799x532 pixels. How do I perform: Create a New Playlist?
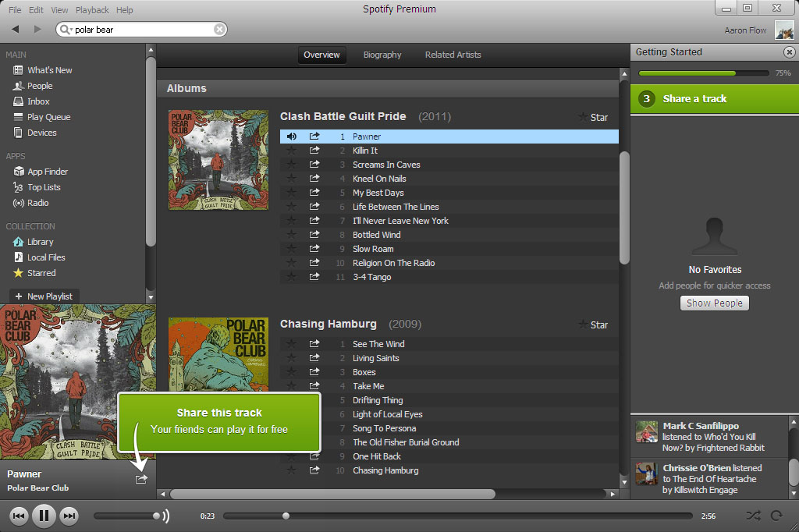pyautogui.click(x=44, y=296)
